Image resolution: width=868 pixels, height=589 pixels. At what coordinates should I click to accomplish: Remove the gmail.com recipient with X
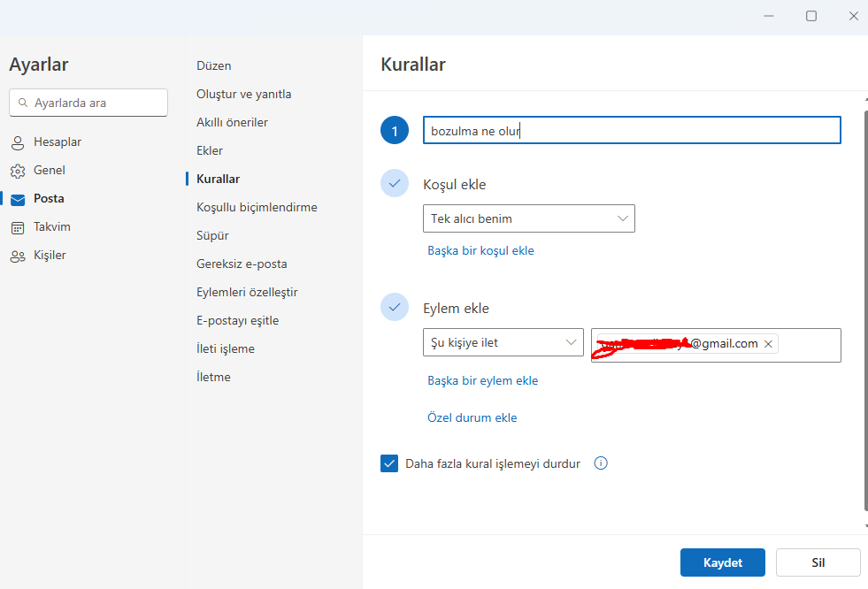click(x=768, y=344)
